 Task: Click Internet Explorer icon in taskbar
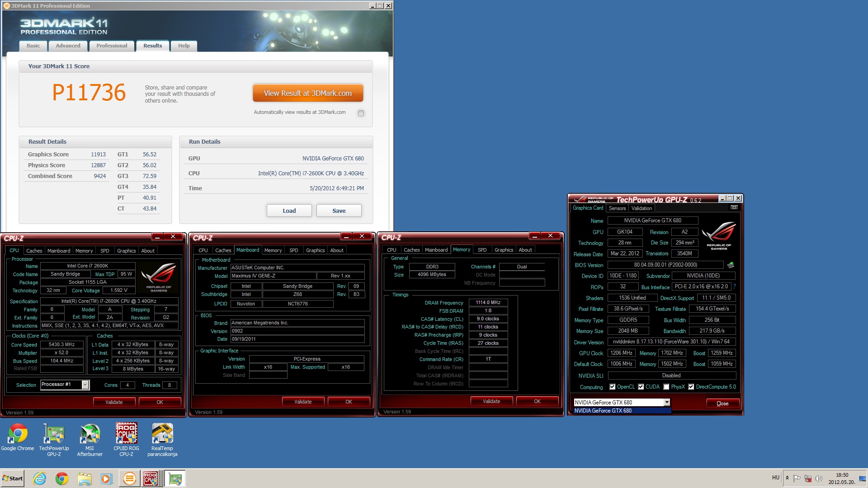(x=40, y=479)
